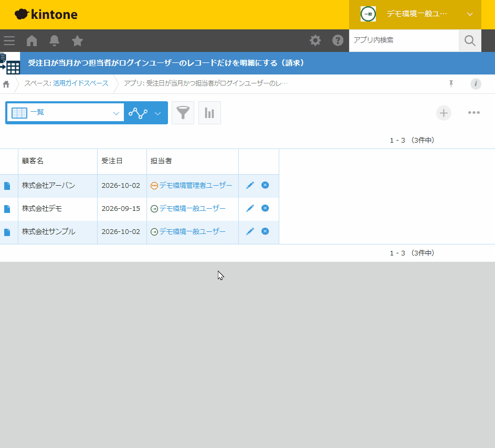Open the three-dots options menu

pyautogui.click(x=474, y=113)
